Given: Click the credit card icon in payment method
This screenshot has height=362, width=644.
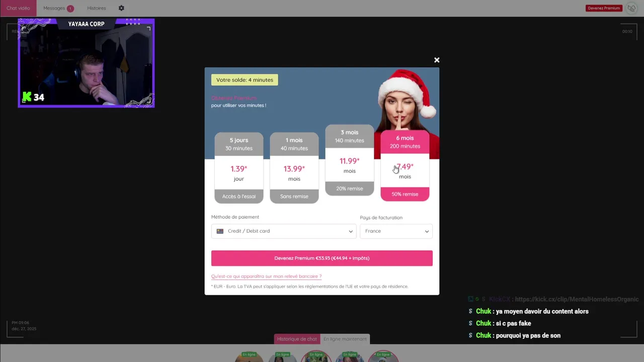Looking at the screenshot, I should (x=220, y=231).
